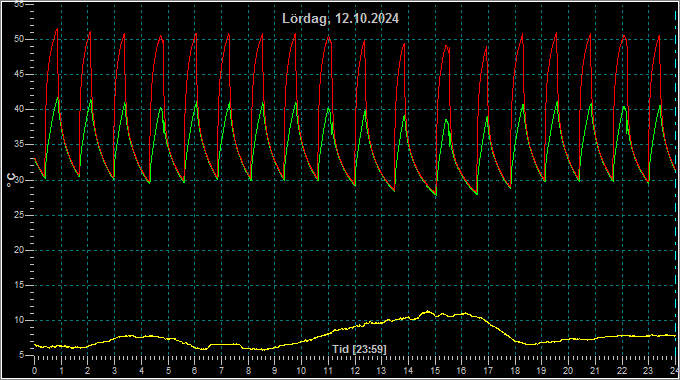The width and height of the screenshot is (680, 380).
Task: Click the 40 value on temperature axis
Action: (18, 109)
